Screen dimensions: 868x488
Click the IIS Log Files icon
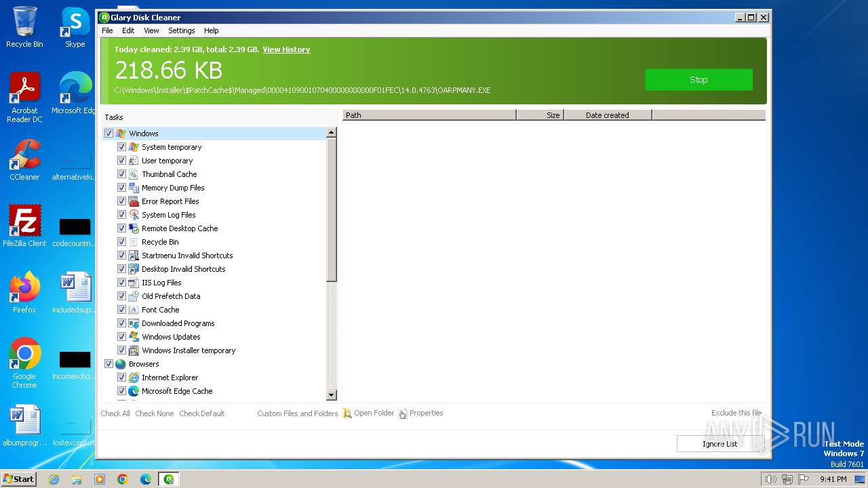click(x=134, y=283)
